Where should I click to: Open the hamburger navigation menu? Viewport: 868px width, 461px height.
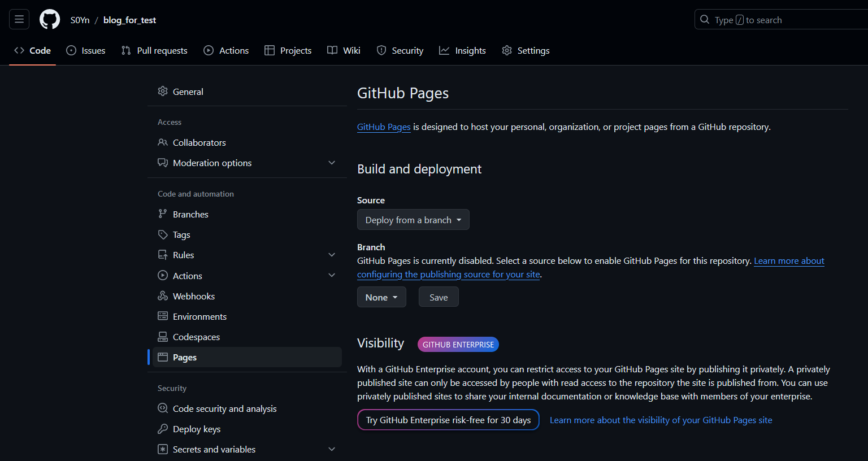pyautogui.click(x=19, y=19)
